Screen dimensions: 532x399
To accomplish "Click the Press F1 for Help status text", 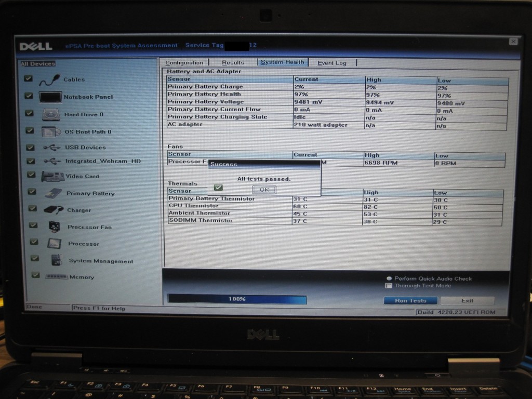I will point(99,308).
